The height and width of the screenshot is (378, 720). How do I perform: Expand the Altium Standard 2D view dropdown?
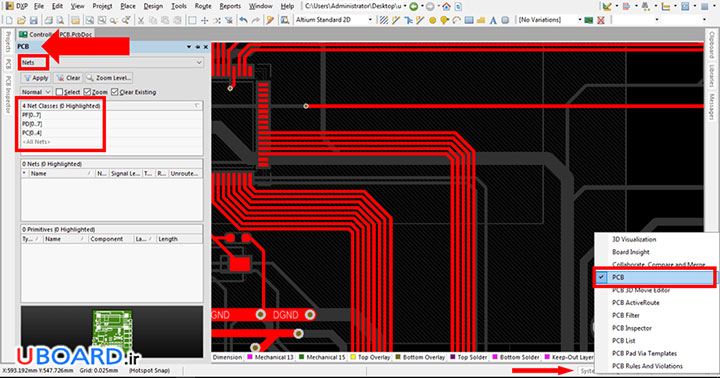pyautogui.click(x=333, y=20)
